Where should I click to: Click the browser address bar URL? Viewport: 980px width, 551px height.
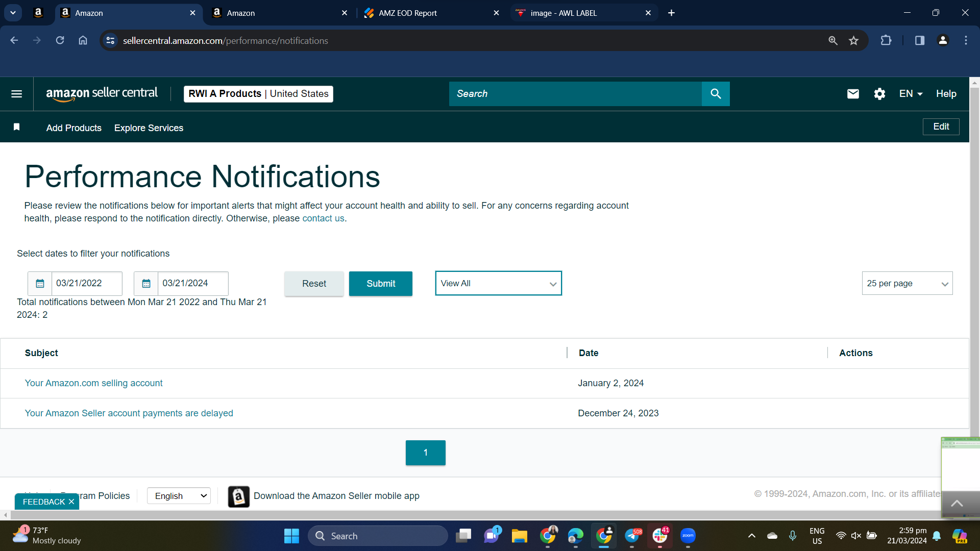[x=225, y=41]
